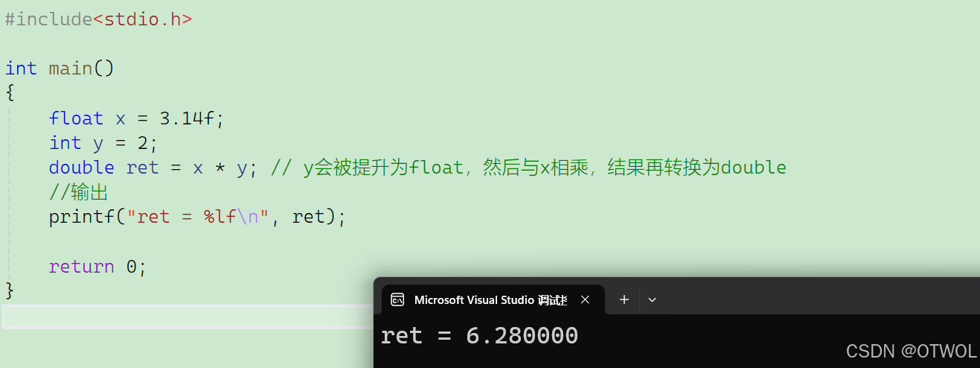Click the green comment after x * y

tap(528, 168)
